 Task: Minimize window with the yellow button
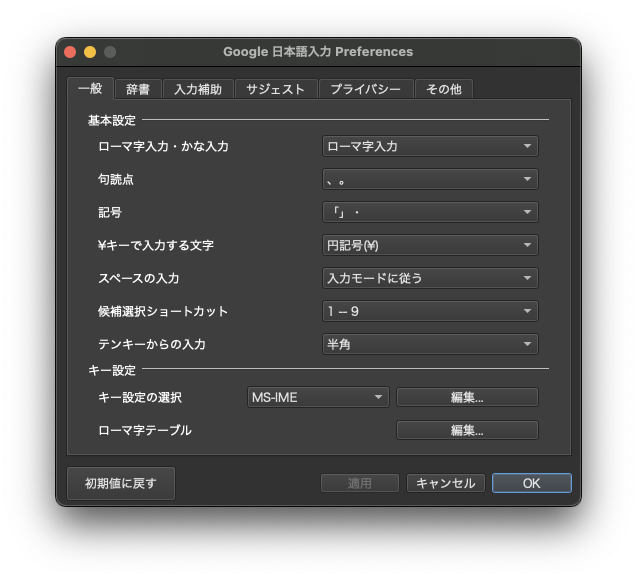[90, 52]
